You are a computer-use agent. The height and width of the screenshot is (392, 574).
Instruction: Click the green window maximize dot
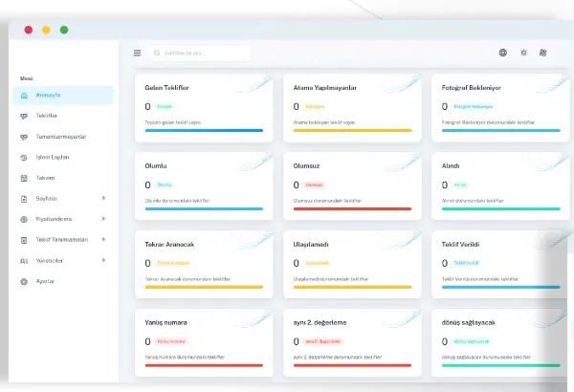tap(64, 30)
